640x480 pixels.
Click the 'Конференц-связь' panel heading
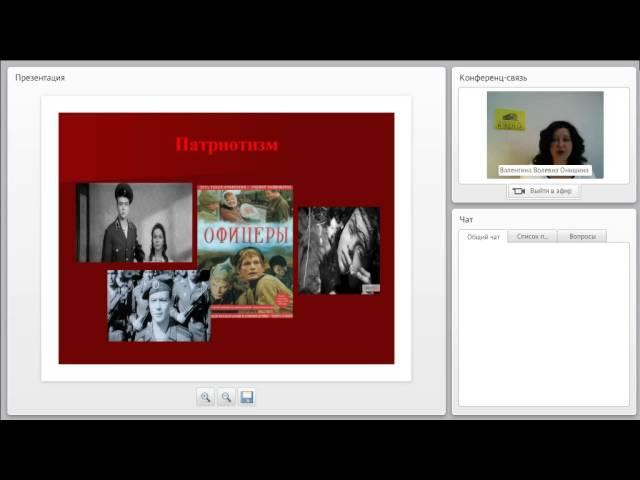tap(493, 78)
